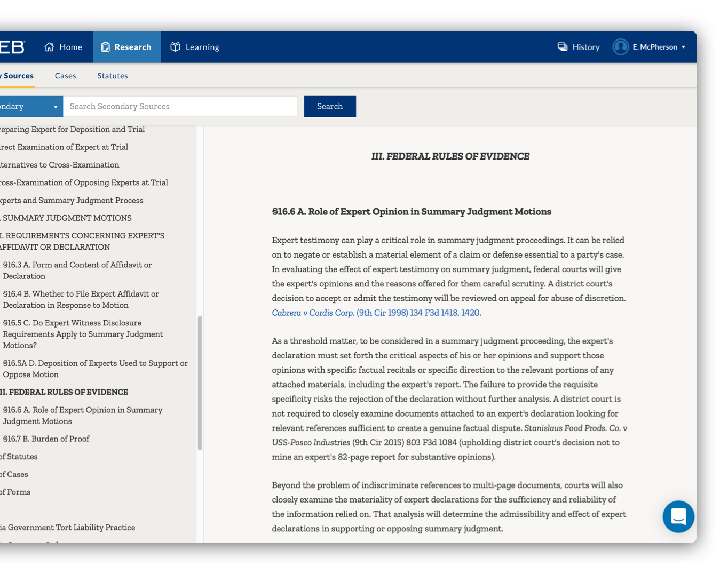Click the Search button
728x574 pixels.
click(330, 107)
